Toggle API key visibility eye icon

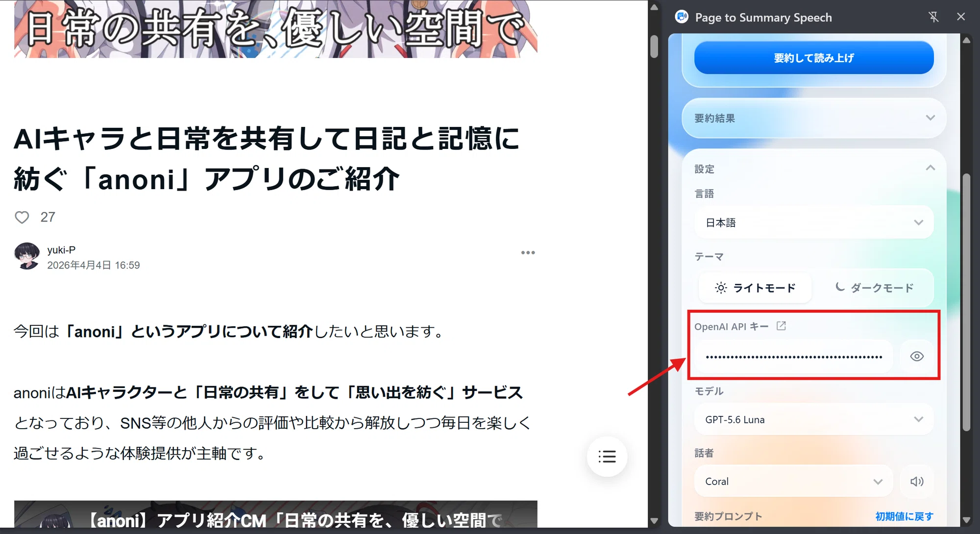[x=917, y=357]
